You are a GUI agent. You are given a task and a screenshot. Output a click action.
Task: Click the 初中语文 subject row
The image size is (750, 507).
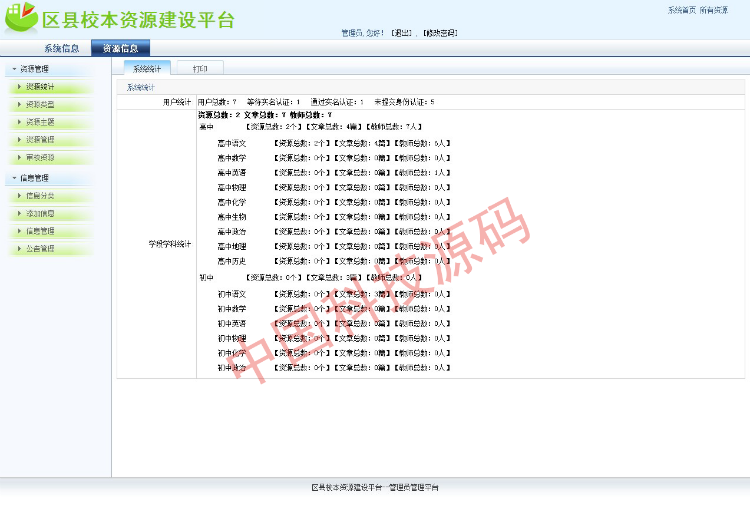333,294
